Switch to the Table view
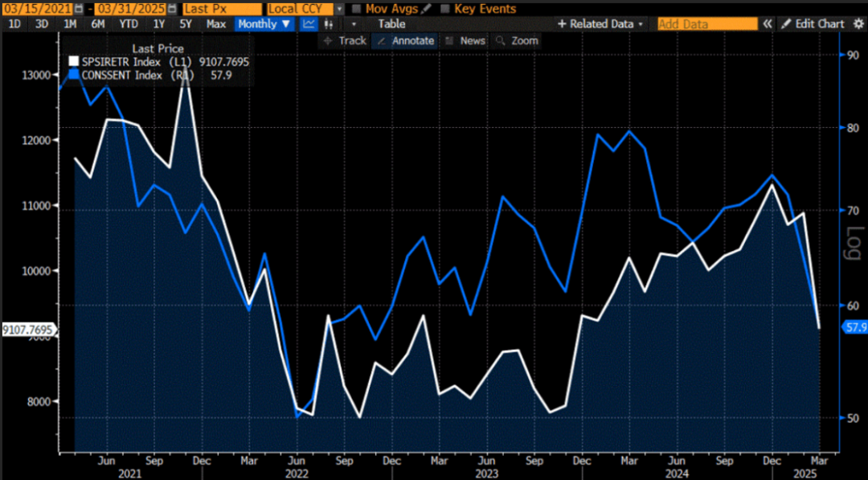The height and width of the screenshot is (480, 868). (x=392, y=24)
